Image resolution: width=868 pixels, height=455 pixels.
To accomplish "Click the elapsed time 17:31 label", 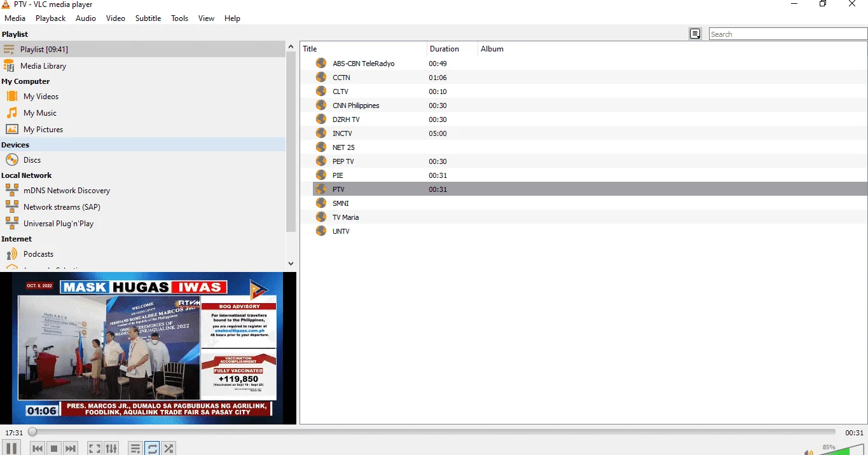I will (14, 433).
